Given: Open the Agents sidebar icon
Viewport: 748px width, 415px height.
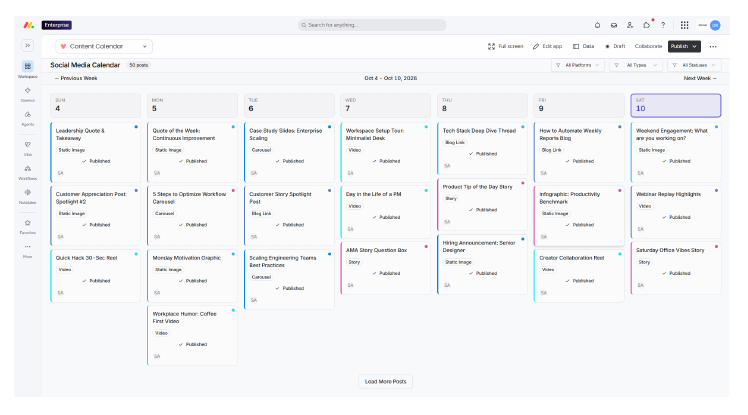Looking at the screenshot, I should [28, 114].
